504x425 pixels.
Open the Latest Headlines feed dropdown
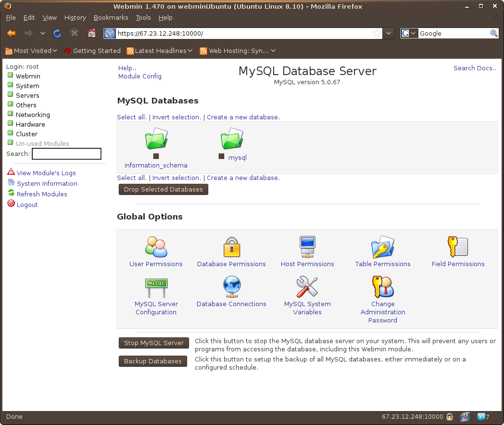coord(160,51)
